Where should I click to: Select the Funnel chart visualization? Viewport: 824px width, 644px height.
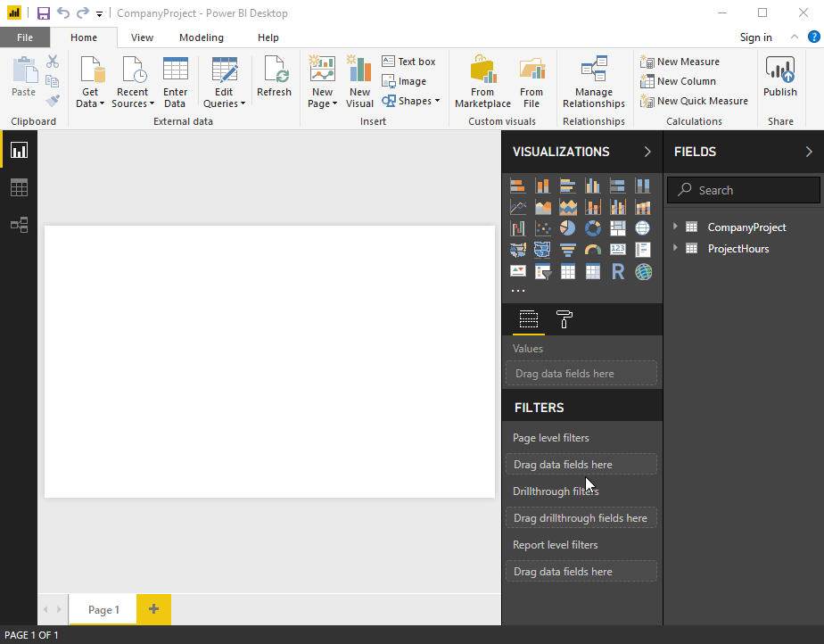point(567,249)
